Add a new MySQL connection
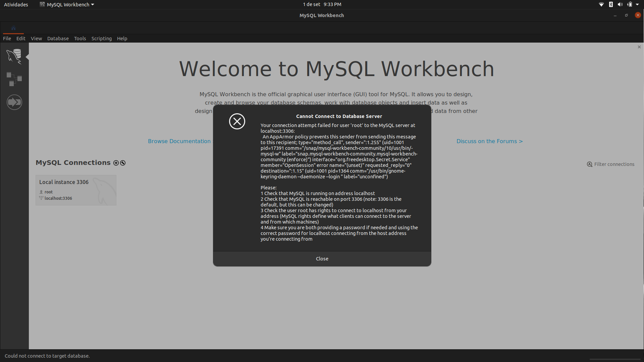The image size is (644, 362). [x=116, y=163]
